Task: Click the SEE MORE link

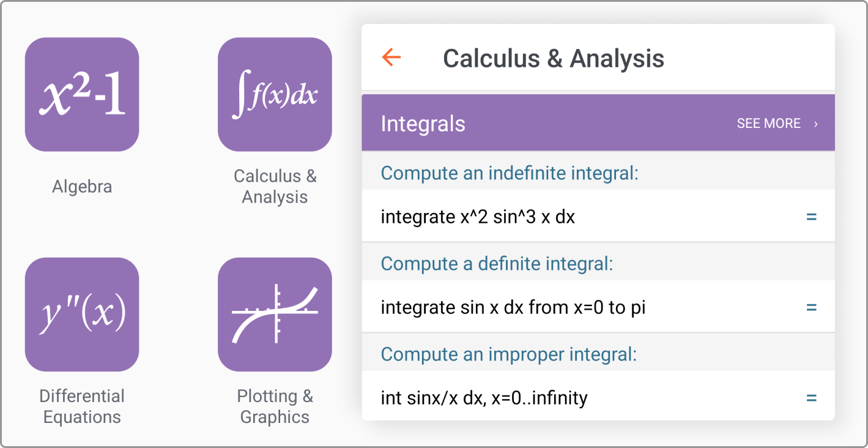Action: click(768, 124)
